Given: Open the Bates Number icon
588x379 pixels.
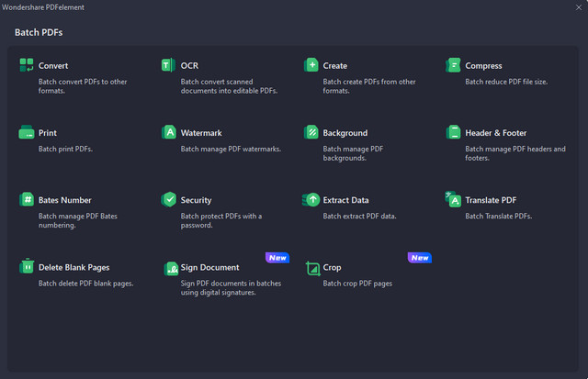Looking at the screenshot, I should 27,199.
